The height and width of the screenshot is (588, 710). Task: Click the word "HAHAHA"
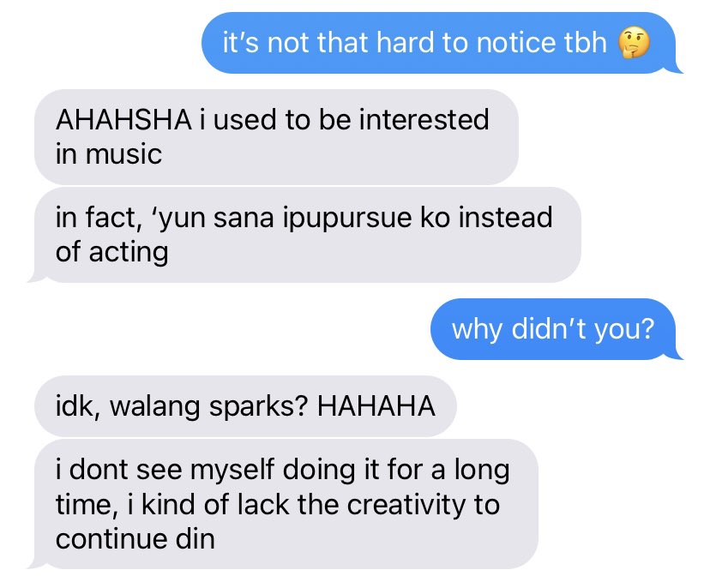pos(376,406)
